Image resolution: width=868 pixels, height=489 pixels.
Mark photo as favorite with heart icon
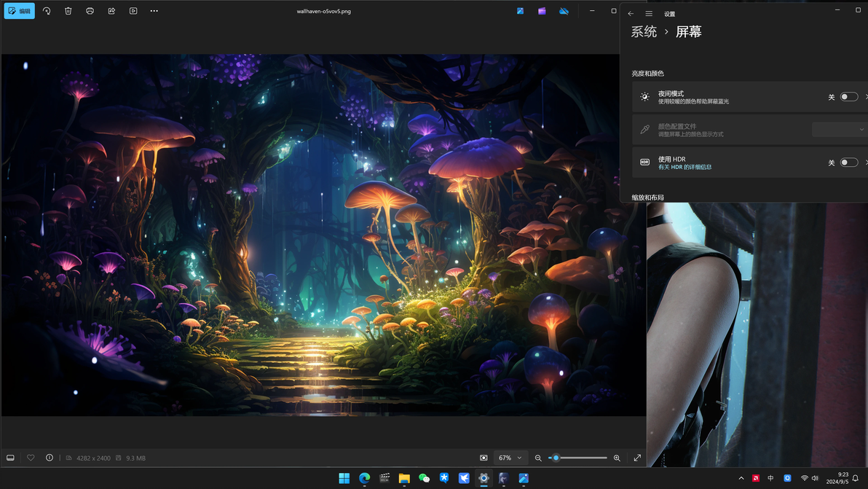31,458
